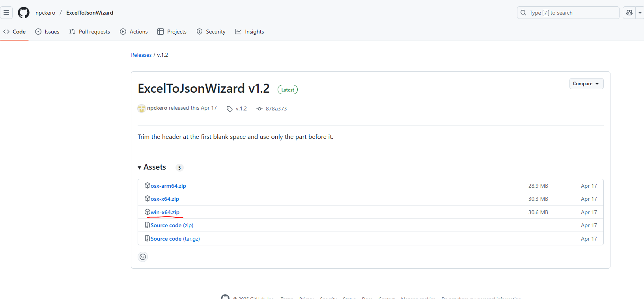Image resolution: width=644 pixels, height=299 pixels.
Task: Click the tag icon next to v.1.2
Action: point(230,109)
